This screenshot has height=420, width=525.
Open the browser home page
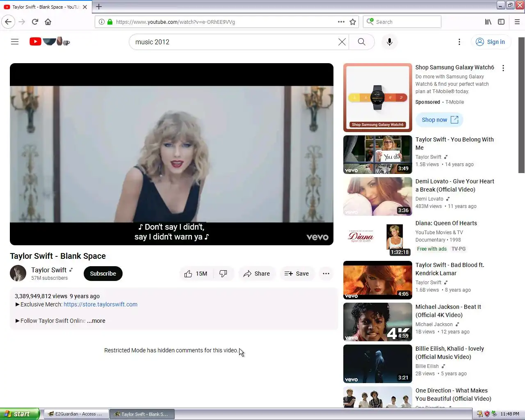(x=48, y=22)
